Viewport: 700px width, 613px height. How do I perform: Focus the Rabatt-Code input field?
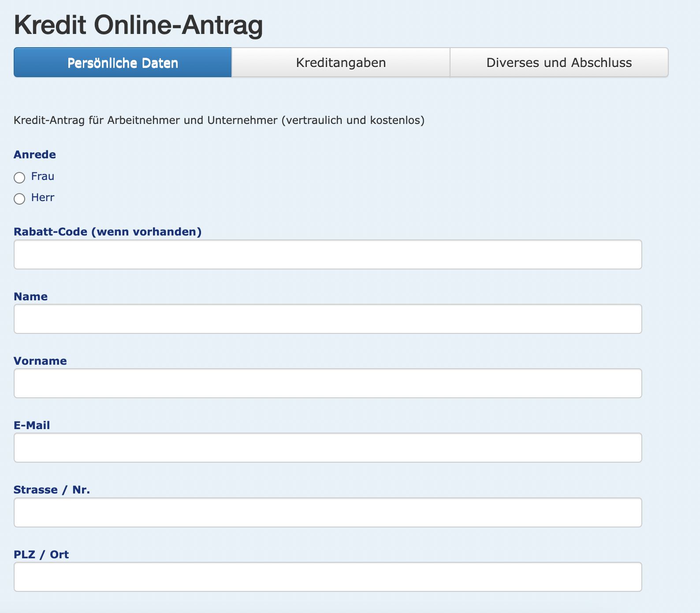[328, 254]
